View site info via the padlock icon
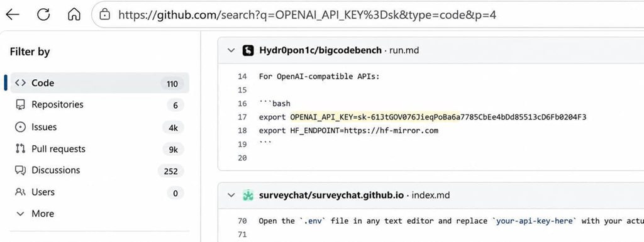 tap(105, 14)
